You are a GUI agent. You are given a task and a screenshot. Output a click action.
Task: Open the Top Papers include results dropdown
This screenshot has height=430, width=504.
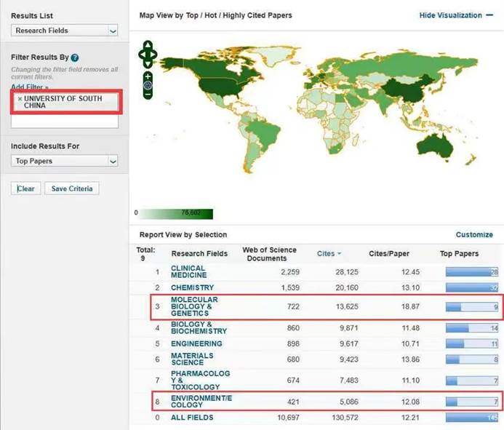click(64, 161)
